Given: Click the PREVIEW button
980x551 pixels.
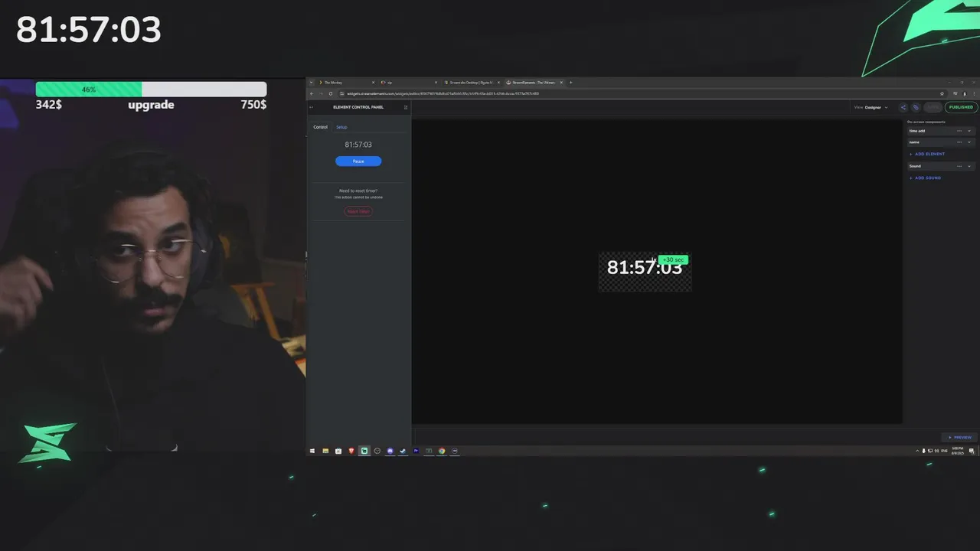Looking at the screenshot, I should [x=959, y=438].
